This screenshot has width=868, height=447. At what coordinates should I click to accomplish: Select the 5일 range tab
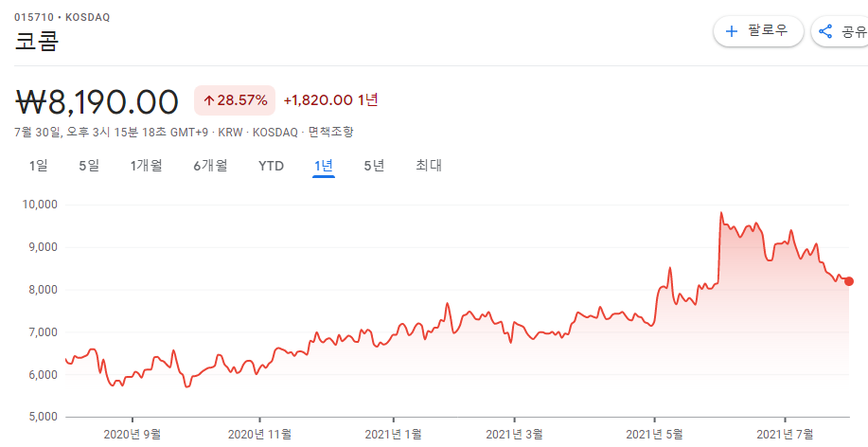89,166
